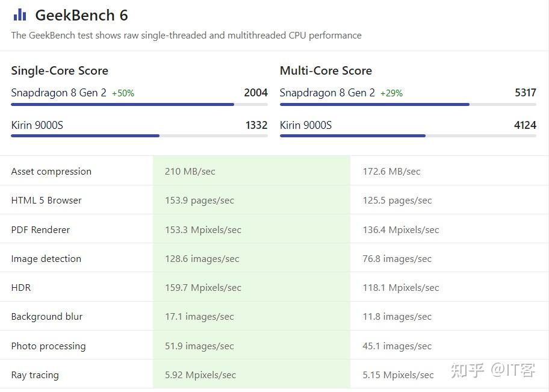The width and height of the screenshot is (549, 392).
Task: Click the +50% single-core difference badge
Action: coord(123,93)
